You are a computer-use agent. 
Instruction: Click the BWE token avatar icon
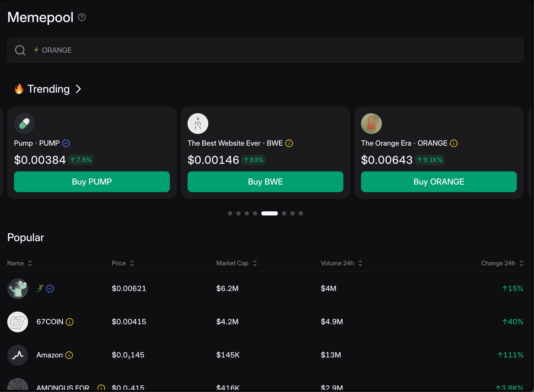point(198,124)
